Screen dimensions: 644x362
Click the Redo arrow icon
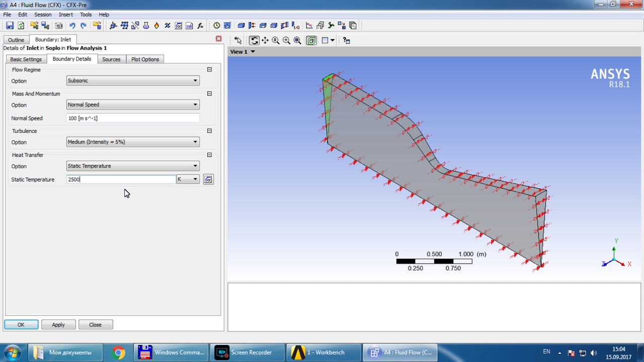(84, 26)
